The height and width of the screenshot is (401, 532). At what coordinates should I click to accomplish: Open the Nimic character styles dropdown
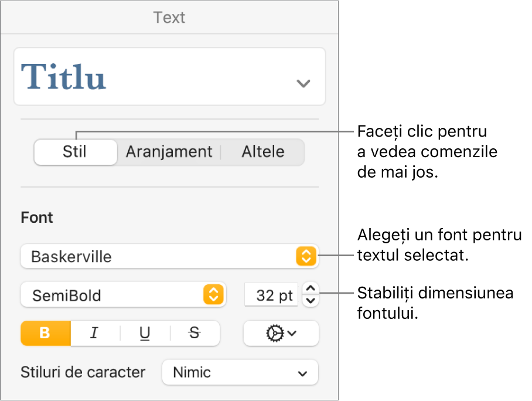(x=240, y=372)
